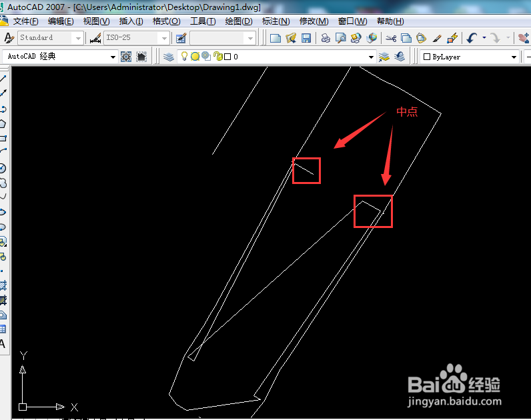Open the Block Editor icon
The height and width of the screenshot is (420, 531).
[x=452, y=38]
